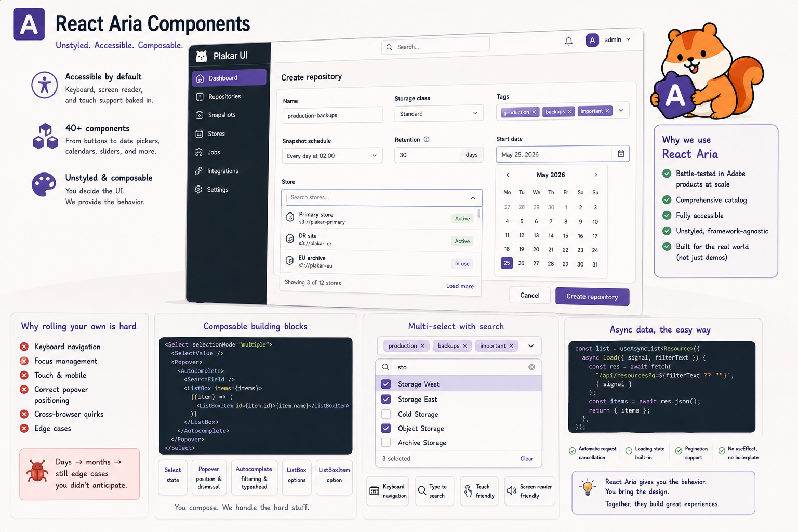Screen dimensions: 798x532
Task: Click 'Showing 3 of 12 stores' text
Action: click(x=313, y=283)
